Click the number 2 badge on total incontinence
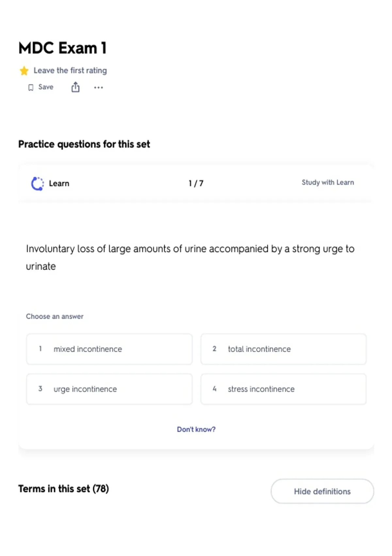 click(214, 349)
